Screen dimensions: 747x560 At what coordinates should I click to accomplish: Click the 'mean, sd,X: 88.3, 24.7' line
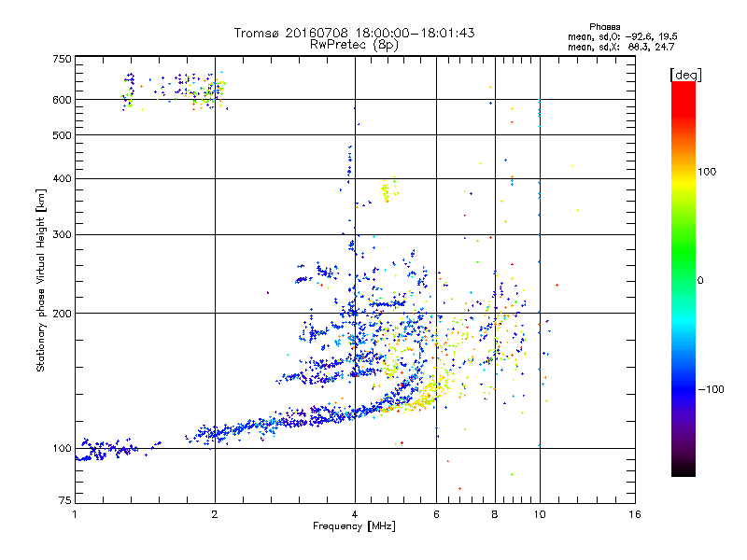click(x=621, y=47)
